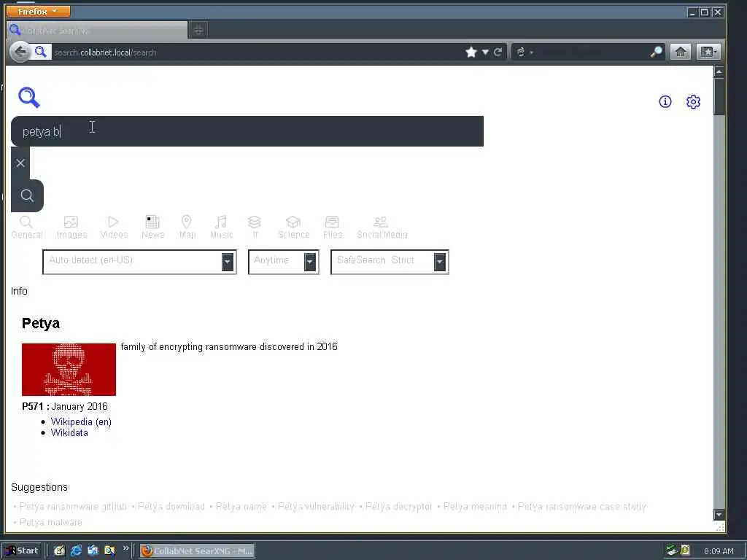747x560 pixels.
Task: Click the CollabNet SearXNG taskbar button
Action: 197,551
